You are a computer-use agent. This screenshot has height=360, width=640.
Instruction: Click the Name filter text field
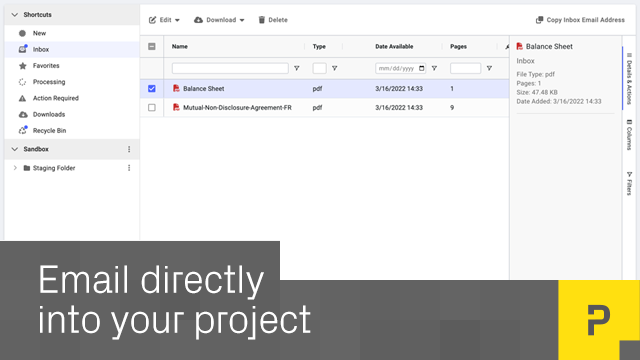pos(230,68)
